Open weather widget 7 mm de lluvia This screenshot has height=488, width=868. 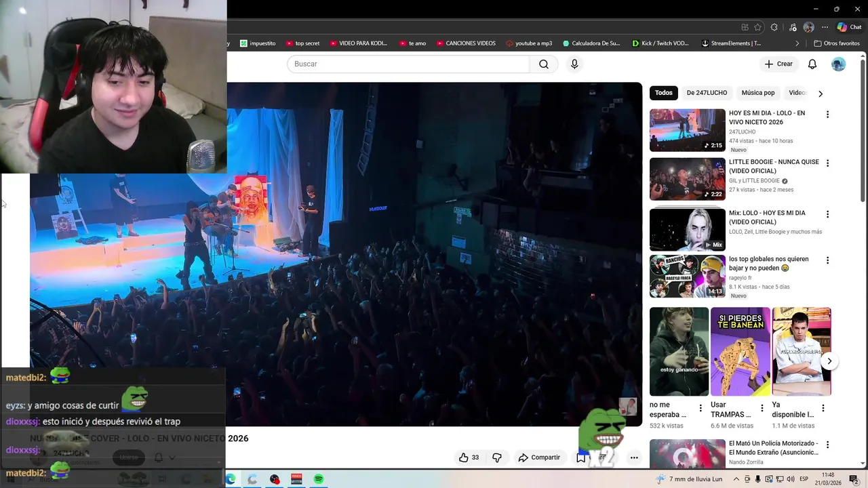[x=689, y=479]
